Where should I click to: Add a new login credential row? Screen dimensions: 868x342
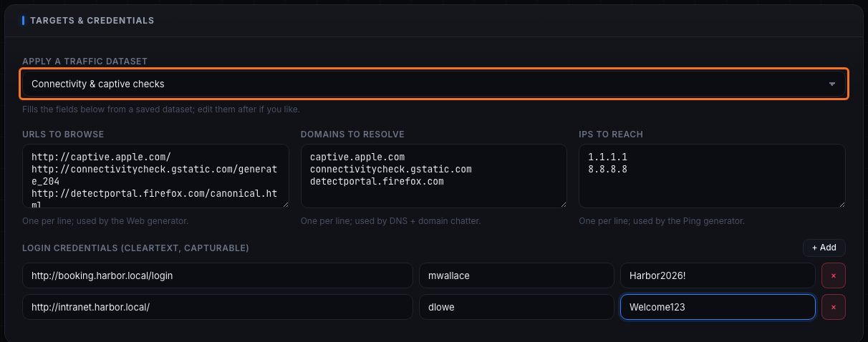point(824,248)
